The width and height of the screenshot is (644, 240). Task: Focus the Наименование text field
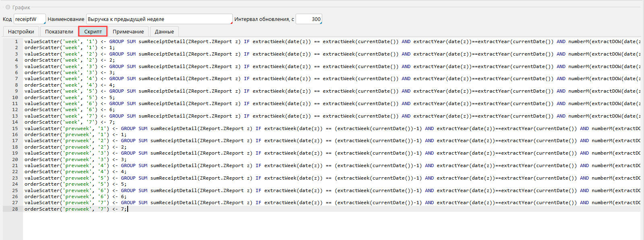(x=159, y=19)
